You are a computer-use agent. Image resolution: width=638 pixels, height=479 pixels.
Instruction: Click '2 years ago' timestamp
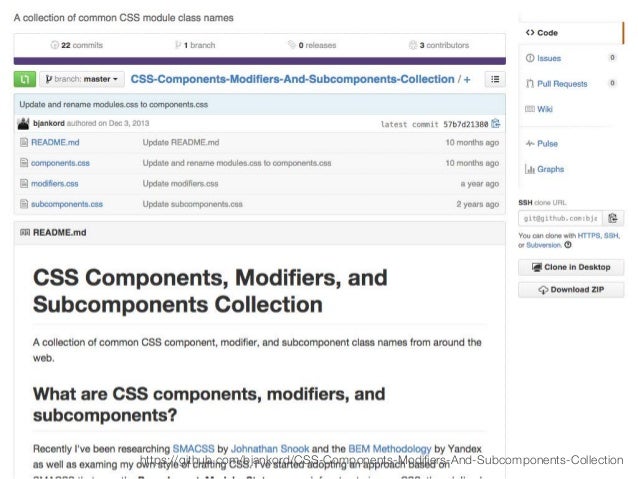tap(477, 204)
